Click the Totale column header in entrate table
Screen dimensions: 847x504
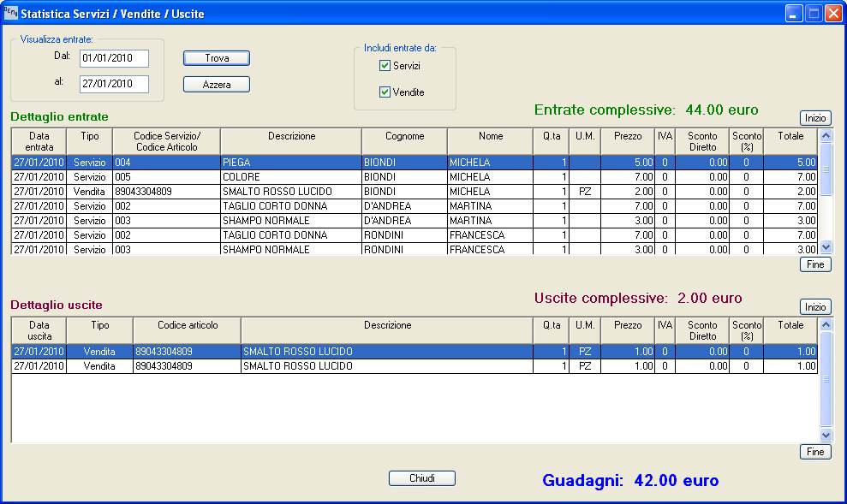pos(790,141)
